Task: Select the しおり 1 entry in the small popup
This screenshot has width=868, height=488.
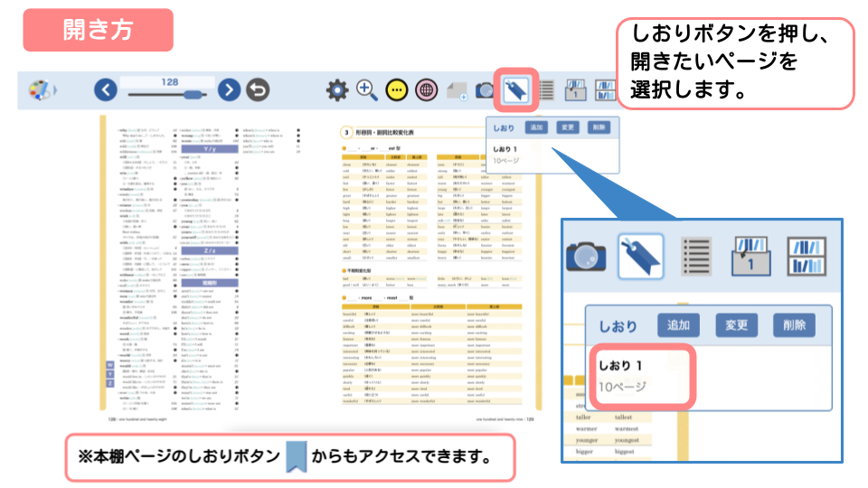Action: [x=509, y=149]
